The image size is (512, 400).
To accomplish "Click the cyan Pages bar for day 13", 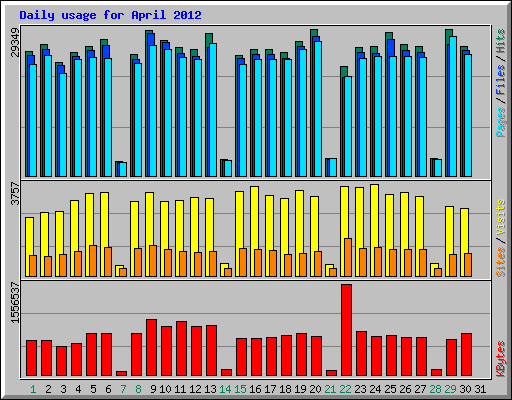I will tap(213, 110).
